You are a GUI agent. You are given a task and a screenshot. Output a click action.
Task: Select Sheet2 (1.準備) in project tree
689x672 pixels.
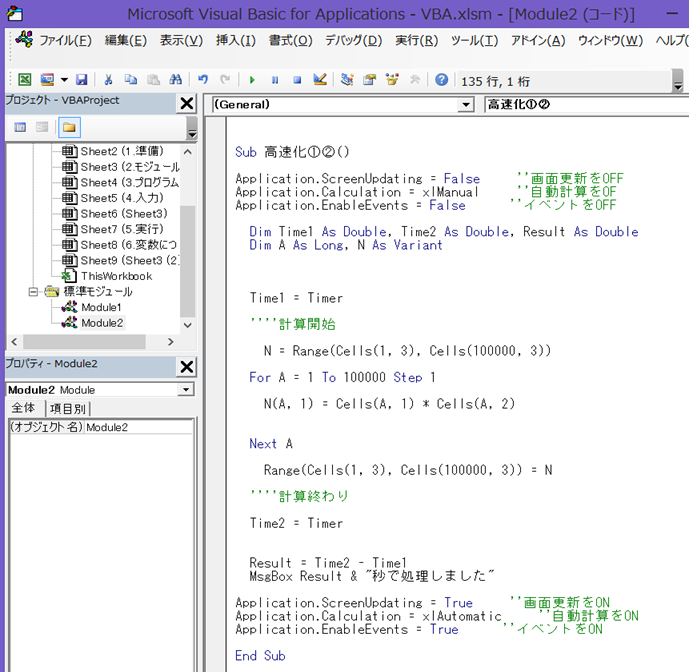coord(122,151)
